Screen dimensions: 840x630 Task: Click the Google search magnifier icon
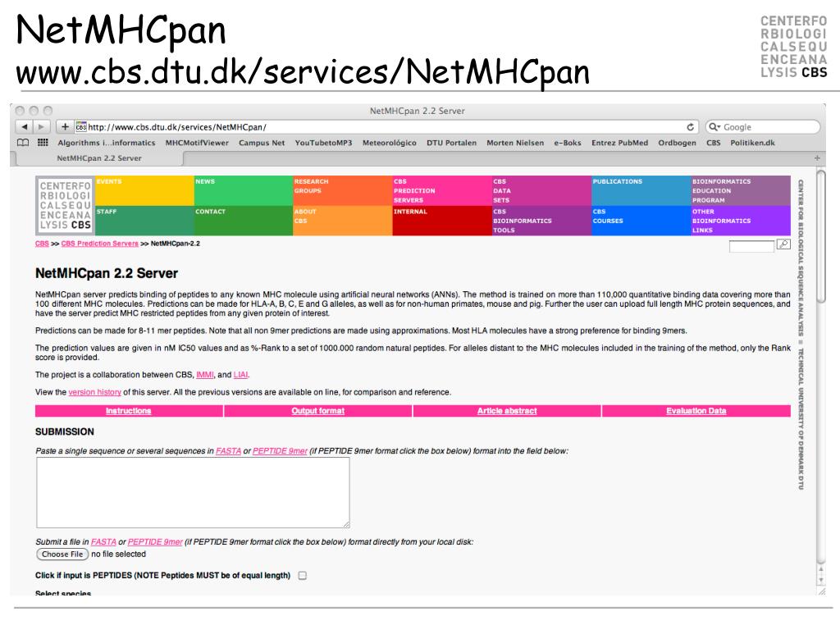714,127
